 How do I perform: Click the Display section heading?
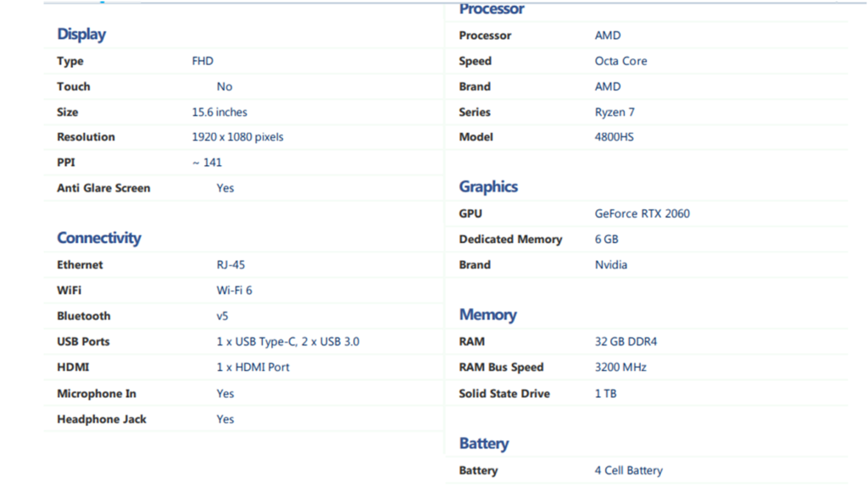click(81, 35)
